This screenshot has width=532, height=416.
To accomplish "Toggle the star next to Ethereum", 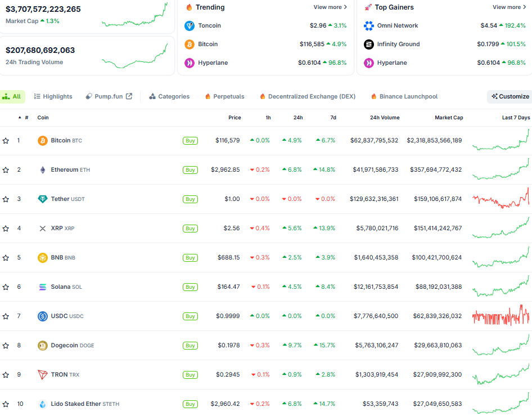I will click(7, 169).
